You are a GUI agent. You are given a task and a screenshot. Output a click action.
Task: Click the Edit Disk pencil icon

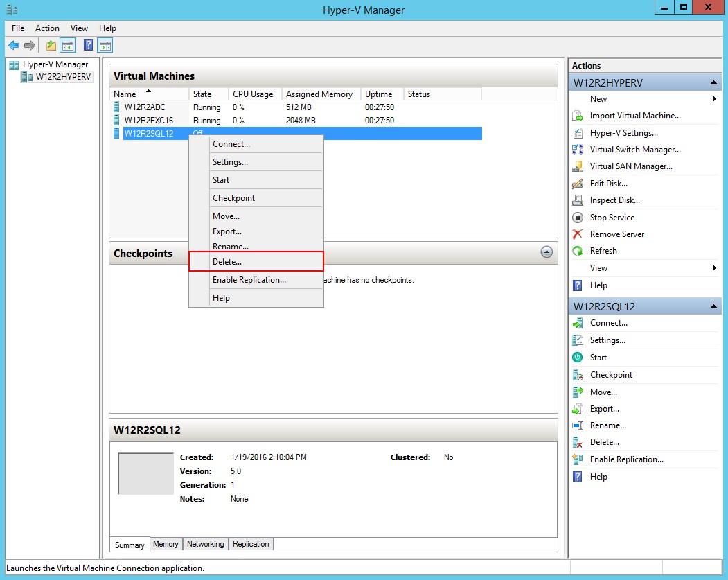pyautogui.click(x=578, y=184)
